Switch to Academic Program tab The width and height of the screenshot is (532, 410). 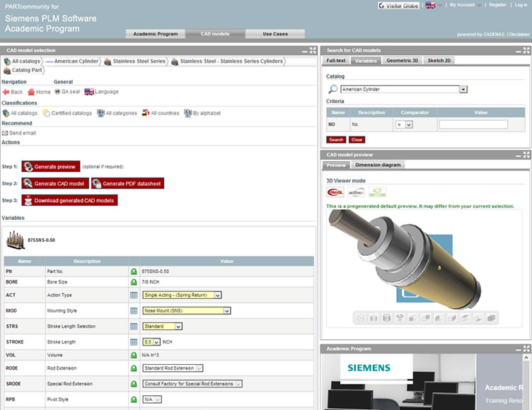[156, 34]
